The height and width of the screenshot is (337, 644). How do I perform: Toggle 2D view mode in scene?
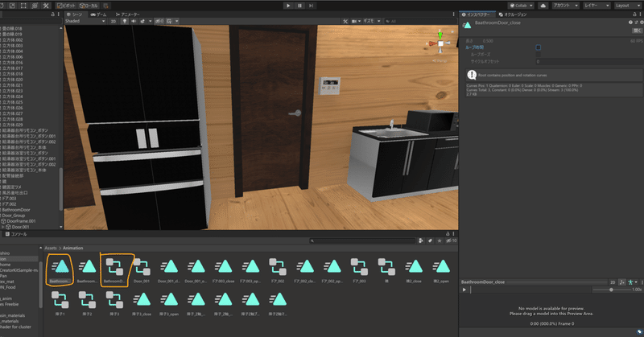coord(114,22)
